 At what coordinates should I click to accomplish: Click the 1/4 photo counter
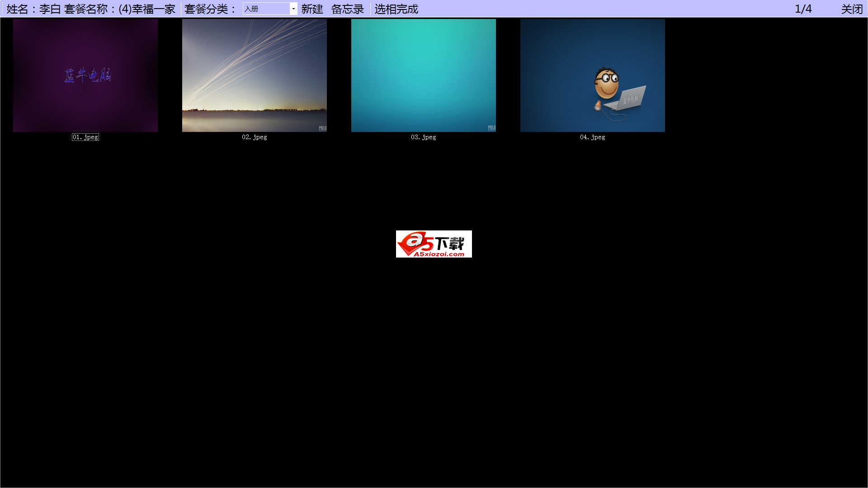tap(803, 9)
